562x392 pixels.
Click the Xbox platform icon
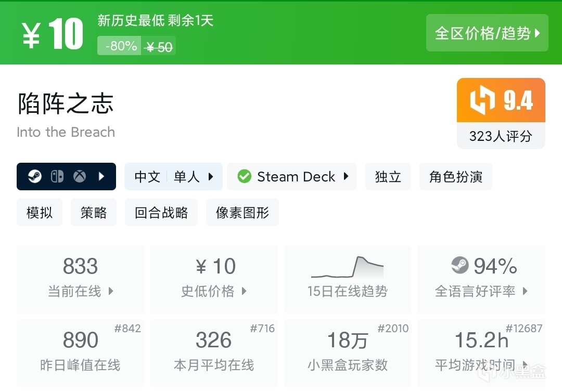coord(79,177)
